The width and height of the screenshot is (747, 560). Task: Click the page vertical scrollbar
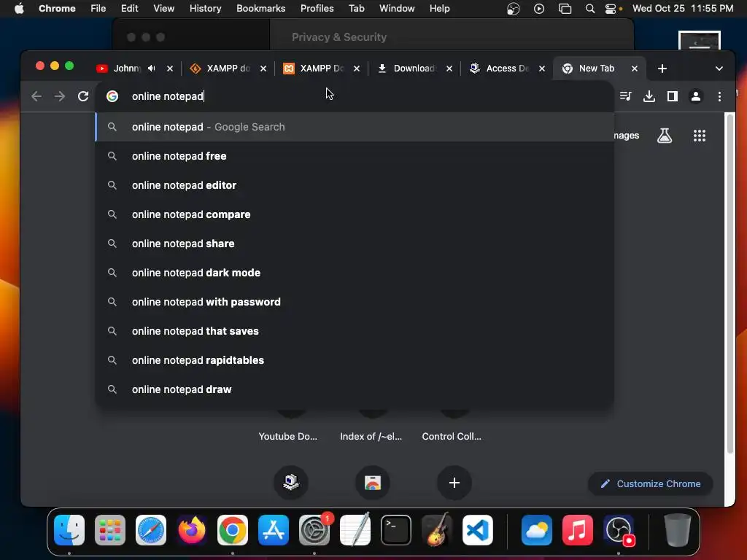(729, 284)
